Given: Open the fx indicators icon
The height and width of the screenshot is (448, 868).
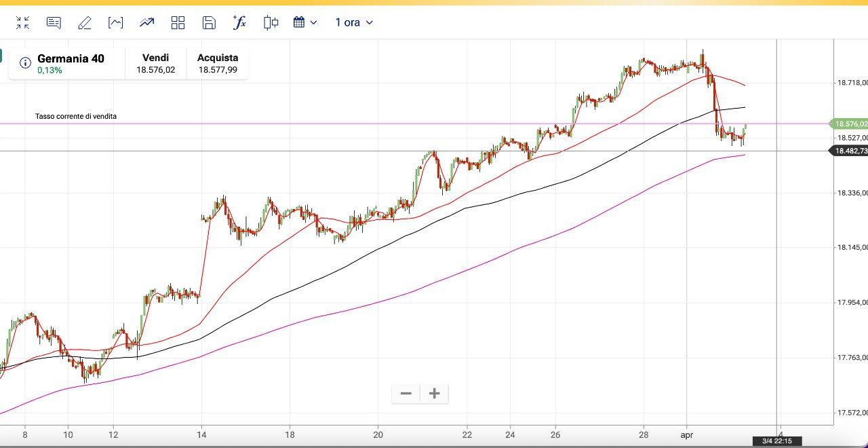Looking at the screenshot, I should click(239, 23).
